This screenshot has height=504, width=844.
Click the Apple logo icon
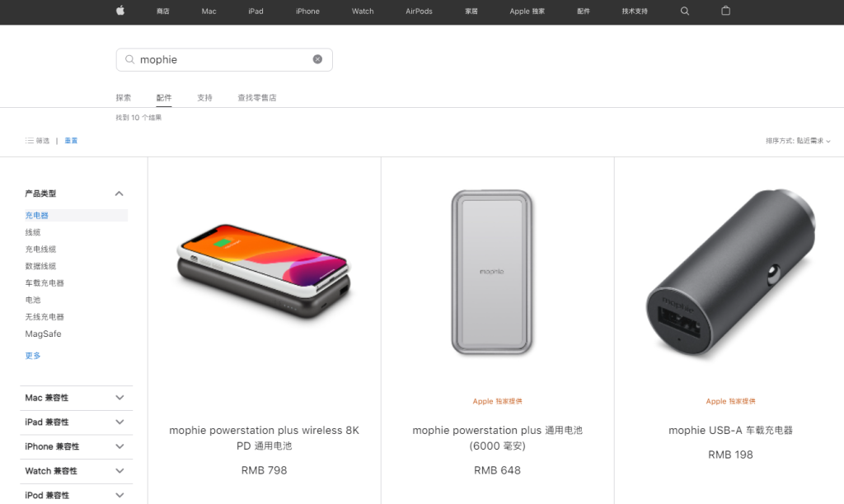[x=120, y=10]
